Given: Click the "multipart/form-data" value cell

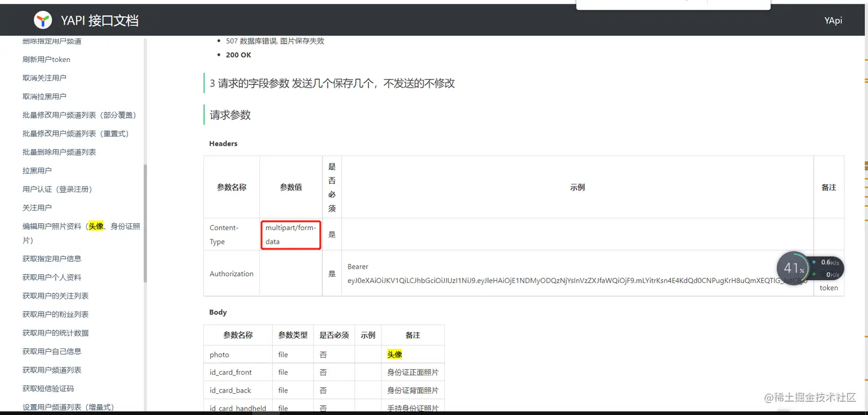Looking at the screenshot, I should pyautogui.click(x=290, y=234).
